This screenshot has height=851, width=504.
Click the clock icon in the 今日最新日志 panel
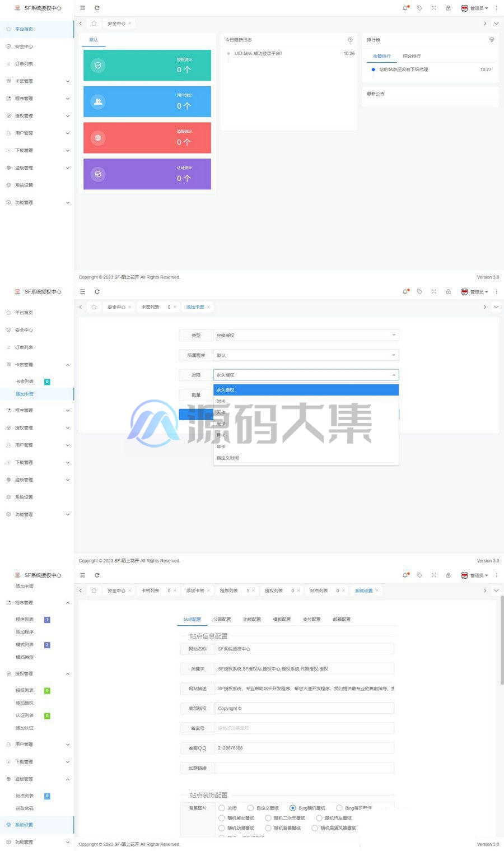pyautogui.click(x=350, y=40)
